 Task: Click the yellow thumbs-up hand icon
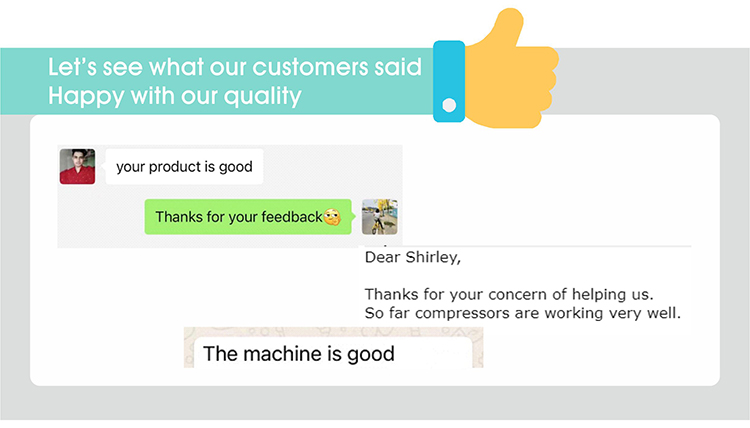(x=510, y=78)
